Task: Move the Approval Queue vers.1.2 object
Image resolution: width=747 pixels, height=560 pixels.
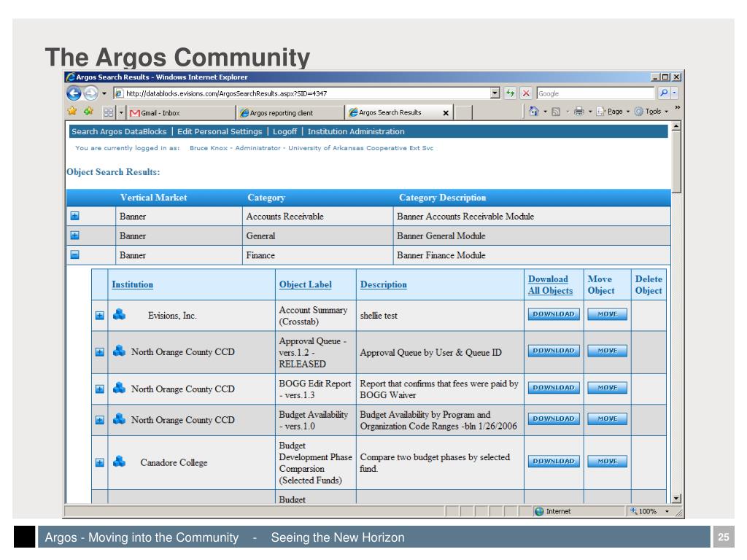Action: point(608,351)
